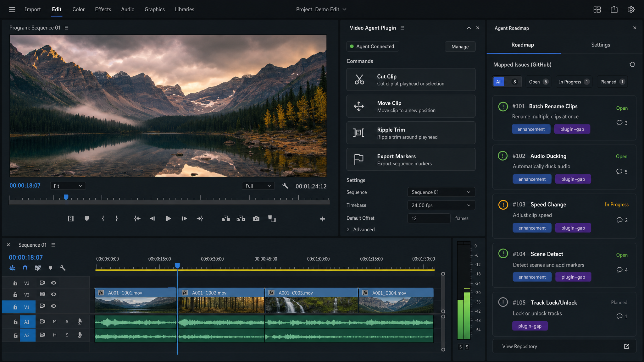
Task: Open the Fit zoom dropdown
Action: (68, 186)
